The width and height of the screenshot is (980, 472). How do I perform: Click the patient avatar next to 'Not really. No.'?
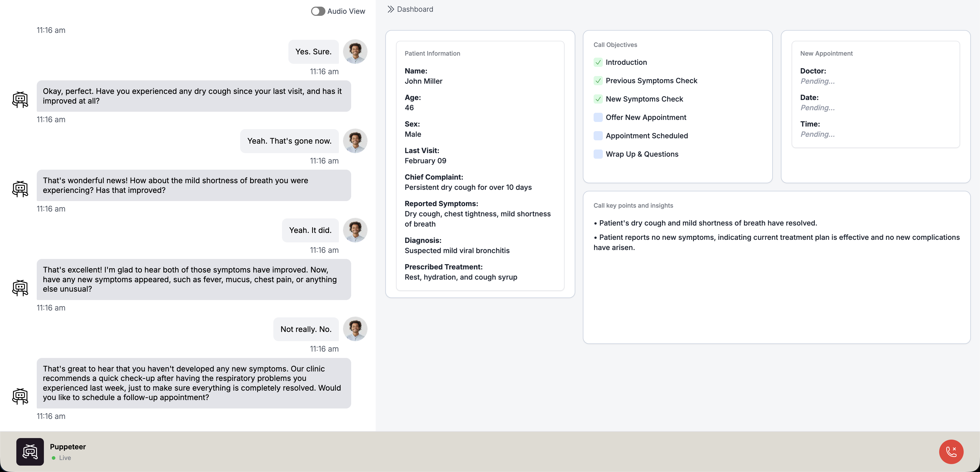coord(354,329)
